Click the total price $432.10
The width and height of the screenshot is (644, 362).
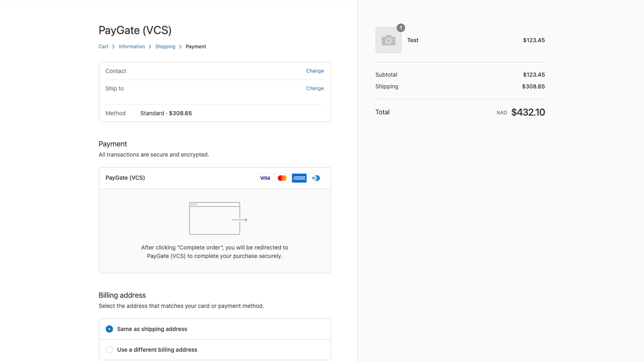528,112
